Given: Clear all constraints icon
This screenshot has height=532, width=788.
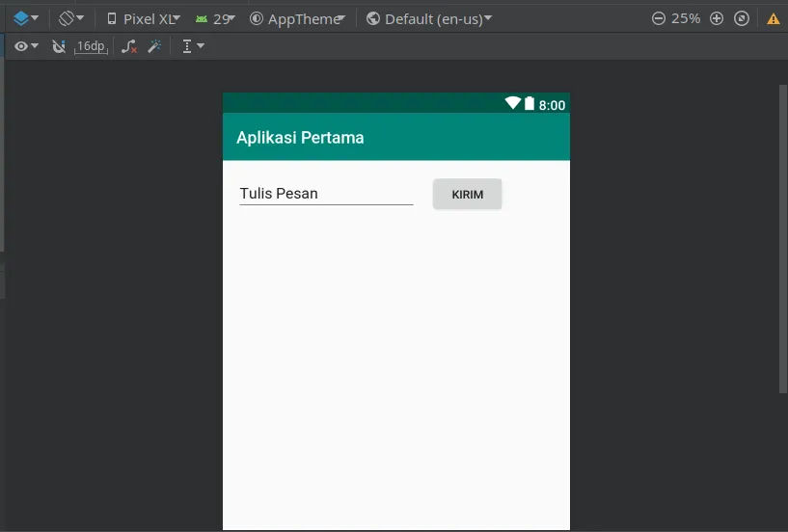Looking at the screenshot, I should (129, 46).
